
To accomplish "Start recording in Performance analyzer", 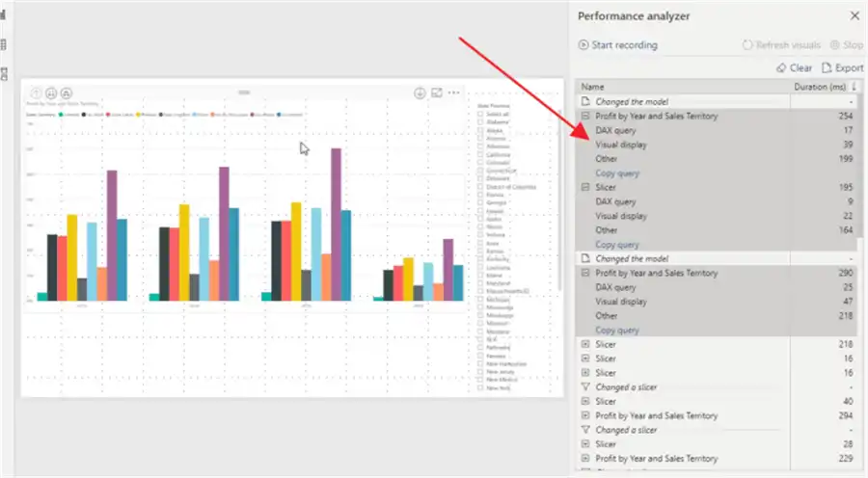I will (618, 44).
